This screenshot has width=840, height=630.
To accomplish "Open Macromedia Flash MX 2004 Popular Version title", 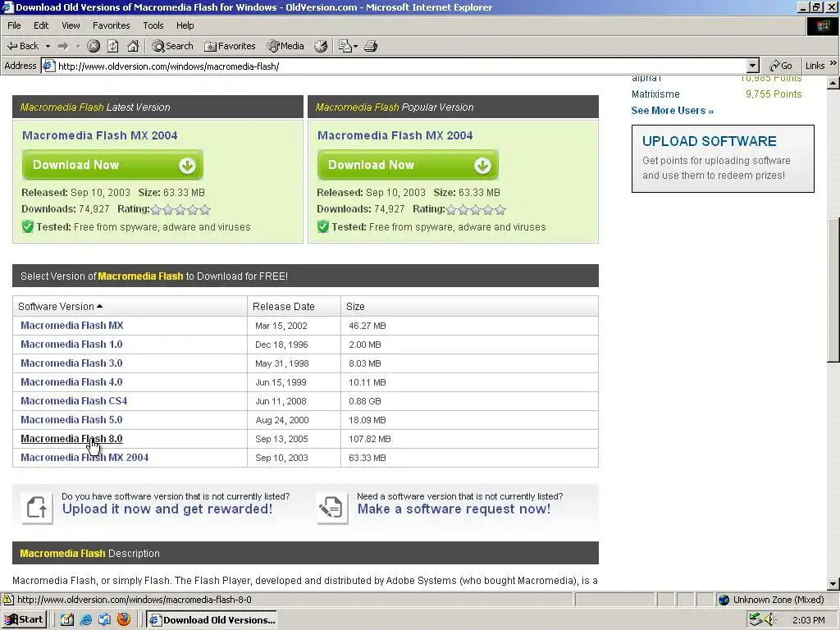I will tap(395, 135).
